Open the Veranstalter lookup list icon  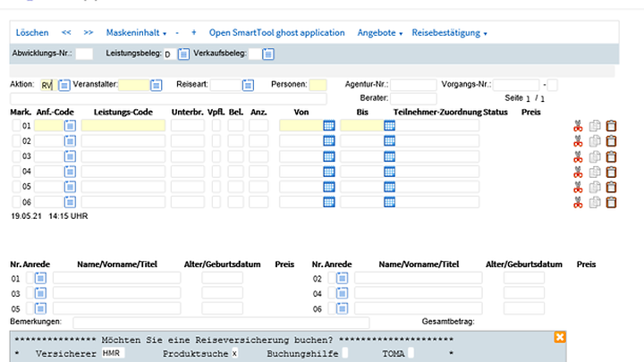click(156, 85)
